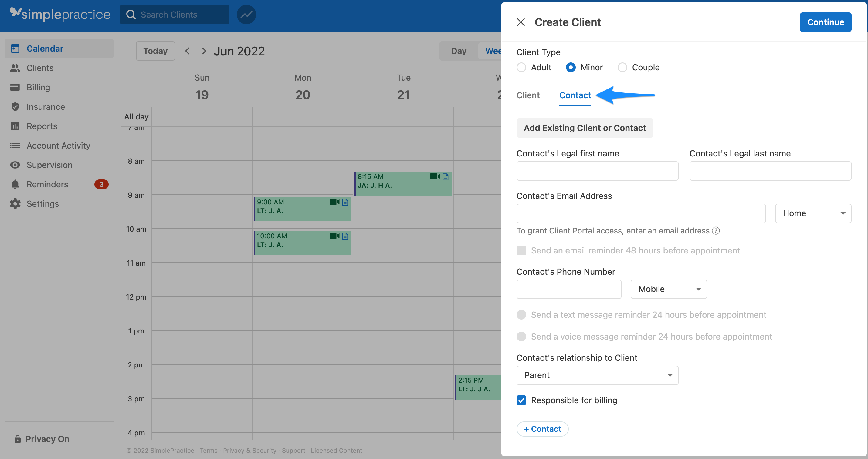This screenshot has height=459, width=868.
Task: Click note icon on 10:00 AM appointment
Action: click(x=345, y=236)
